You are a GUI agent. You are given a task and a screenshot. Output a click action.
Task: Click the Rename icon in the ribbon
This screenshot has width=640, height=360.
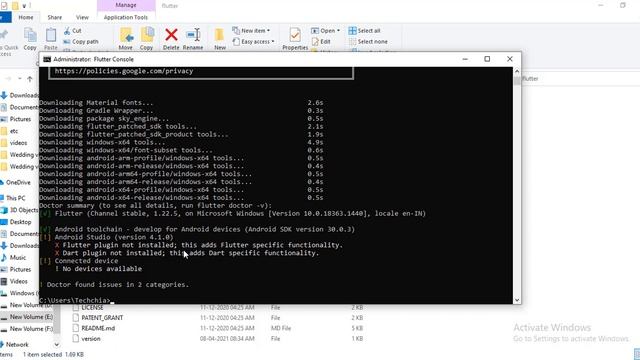[x=193, y=35]
